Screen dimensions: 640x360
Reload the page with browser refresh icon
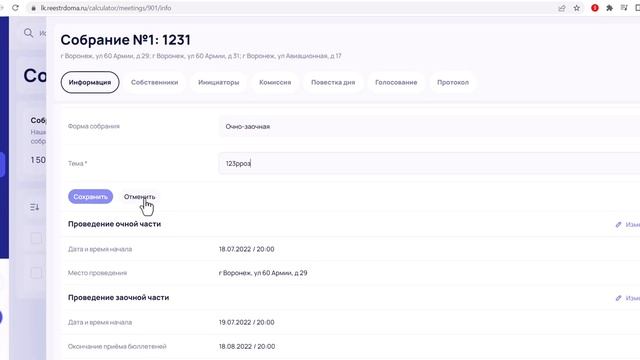click(15, 8)
